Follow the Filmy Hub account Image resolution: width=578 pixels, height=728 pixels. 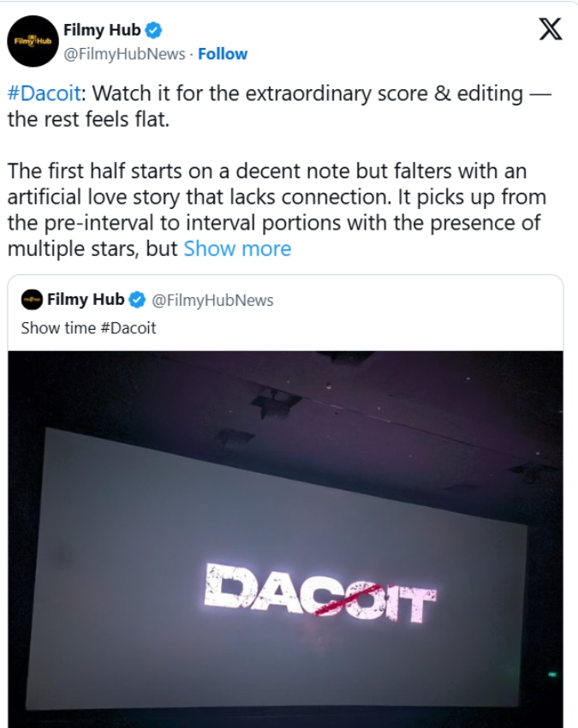point(223,54)
